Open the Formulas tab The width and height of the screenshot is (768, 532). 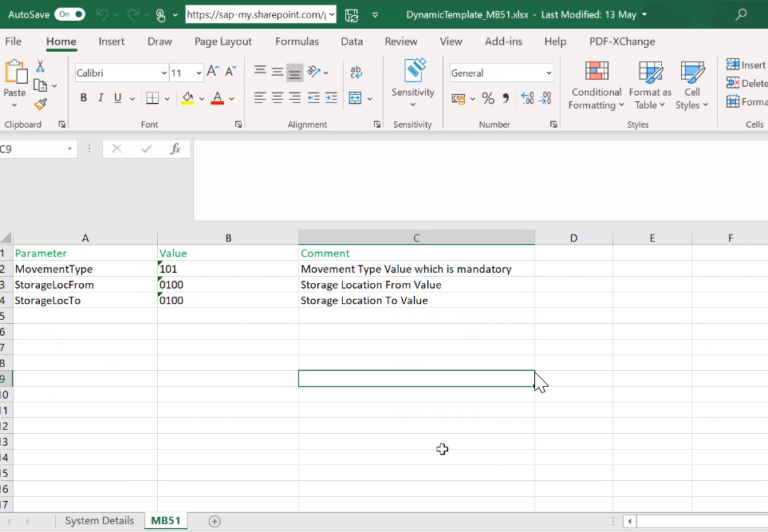coord(297,41)
